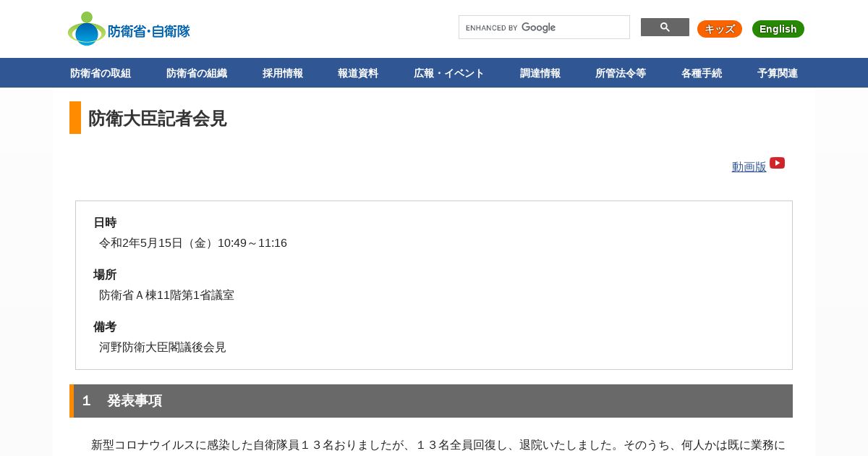Click the 場所 label
The width and height of the screenshot is (868, 456).
pos(105,275)
